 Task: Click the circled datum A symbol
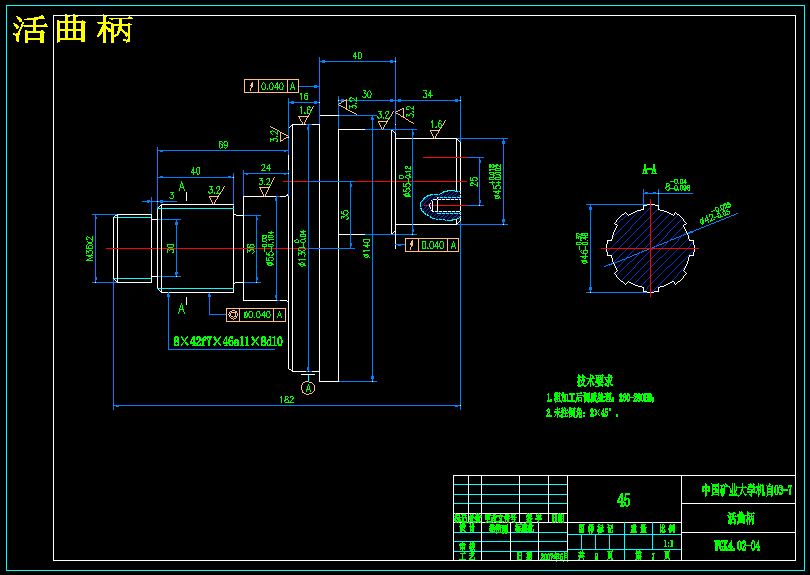coord(308,387)
